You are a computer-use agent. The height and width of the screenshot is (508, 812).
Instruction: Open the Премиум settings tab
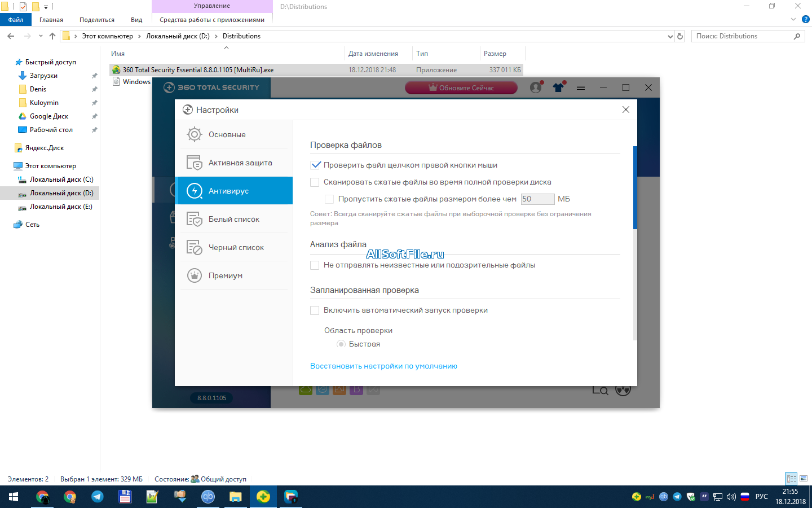[x=234, y=275]
